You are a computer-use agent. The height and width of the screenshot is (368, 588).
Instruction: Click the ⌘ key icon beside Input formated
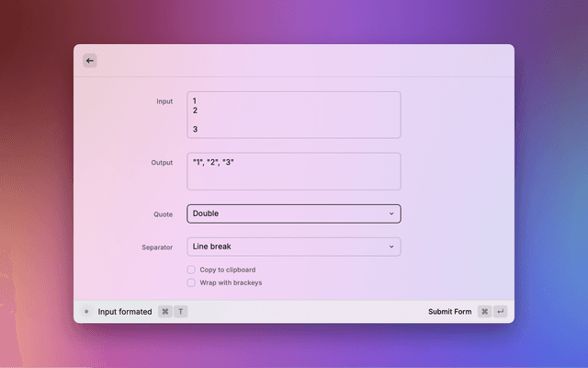(x=165, y=312)
